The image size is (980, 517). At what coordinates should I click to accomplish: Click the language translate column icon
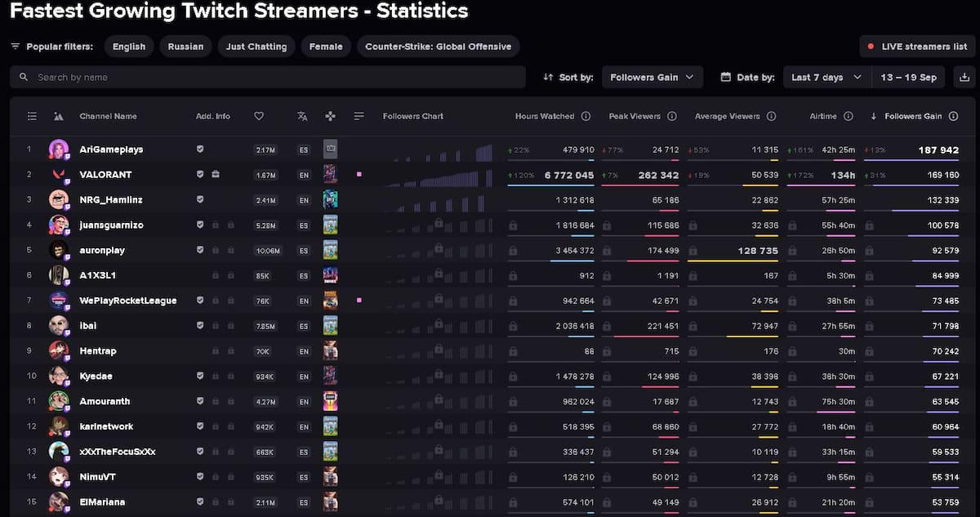(x=303, y=117)
